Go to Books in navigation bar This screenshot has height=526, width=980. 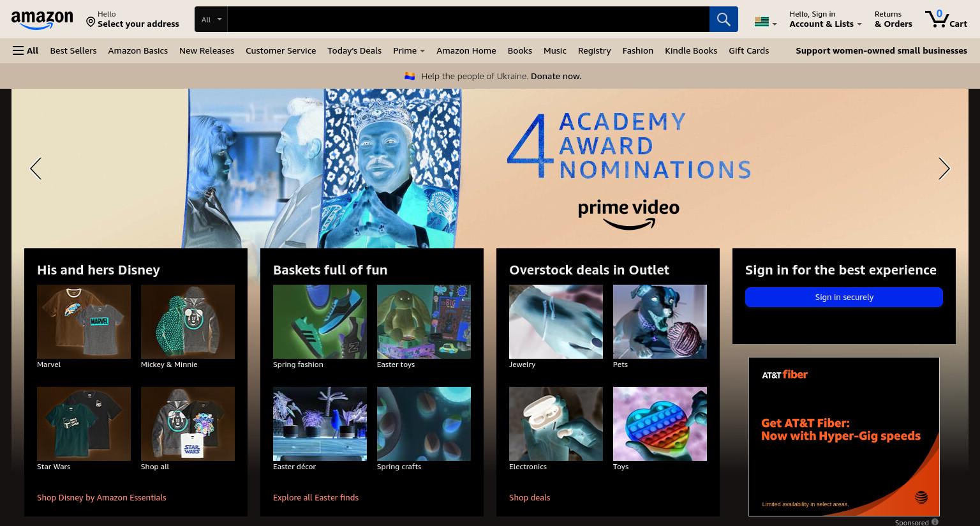point(520,50)
